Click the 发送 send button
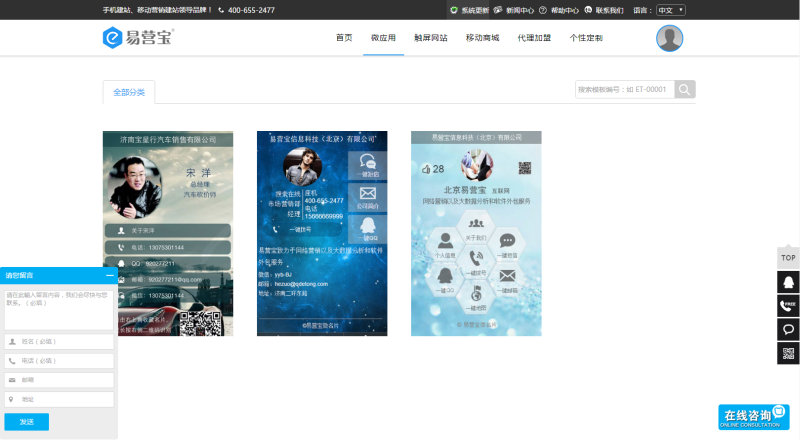This screenshot has width=800, height=440. click(x=27, y=422)
